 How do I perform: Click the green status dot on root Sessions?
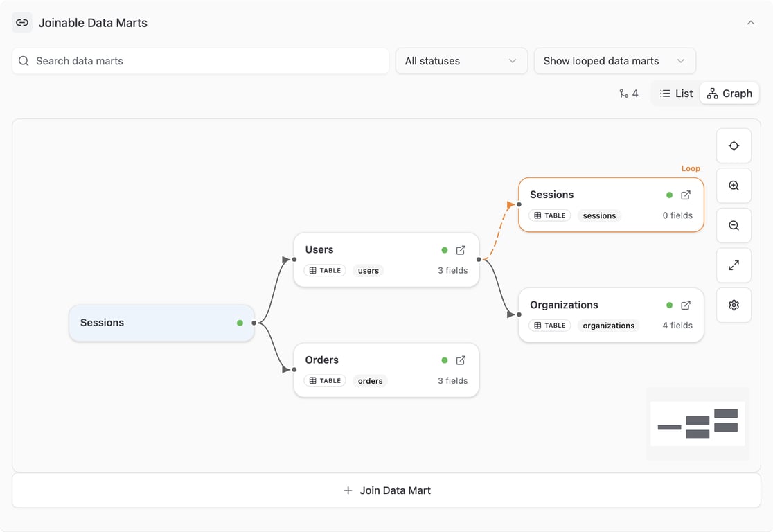click(240, 323)
